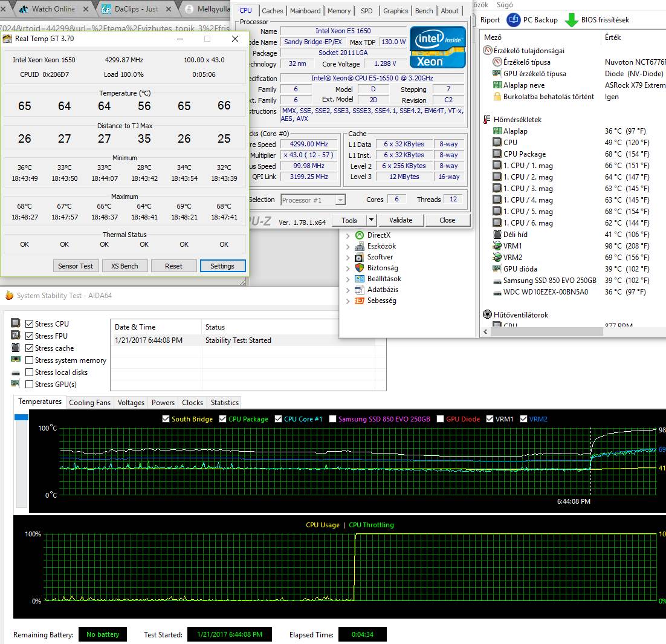Click the Real Temp window title icon

coord(7,39)
